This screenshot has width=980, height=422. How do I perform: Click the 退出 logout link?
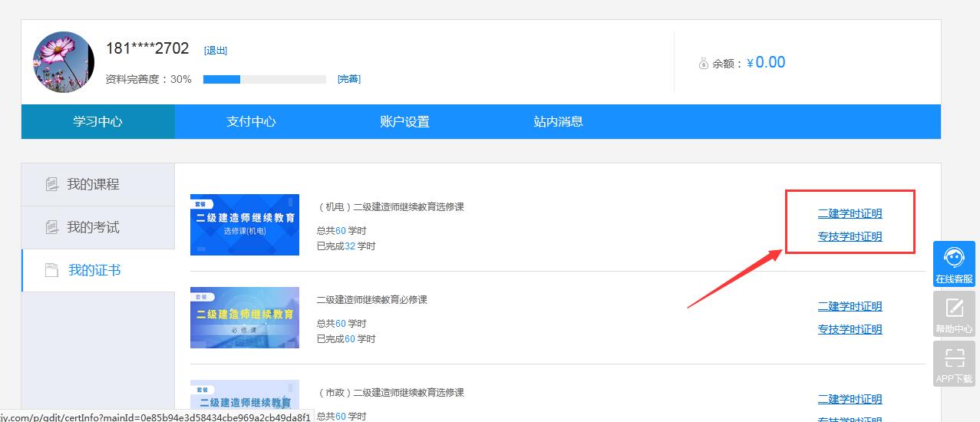216,51
